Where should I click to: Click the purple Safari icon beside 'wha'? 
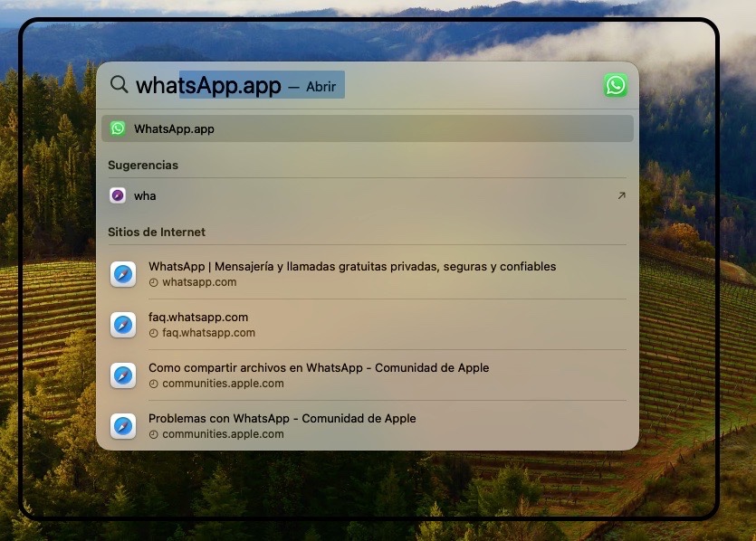[118, 195]
